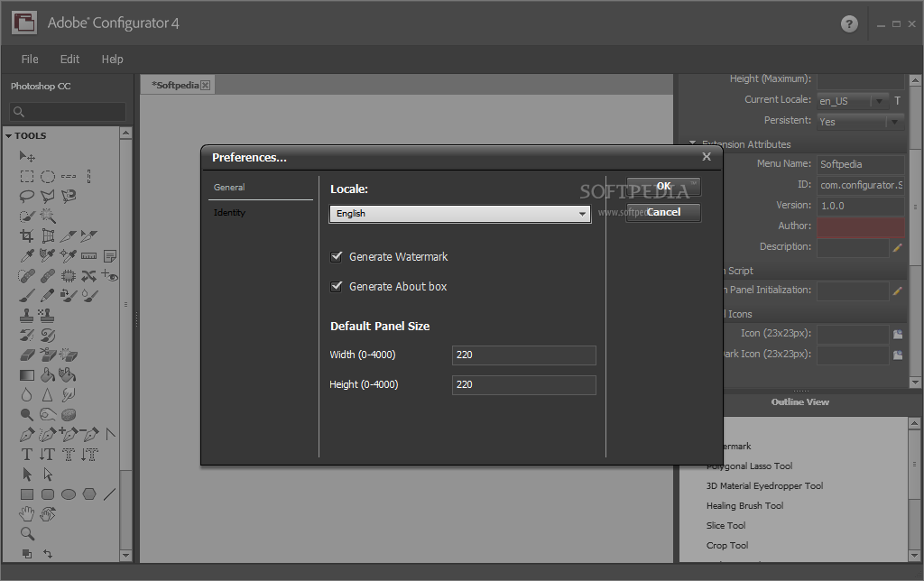Click the Width (0-4000) field

pos(524,355)
